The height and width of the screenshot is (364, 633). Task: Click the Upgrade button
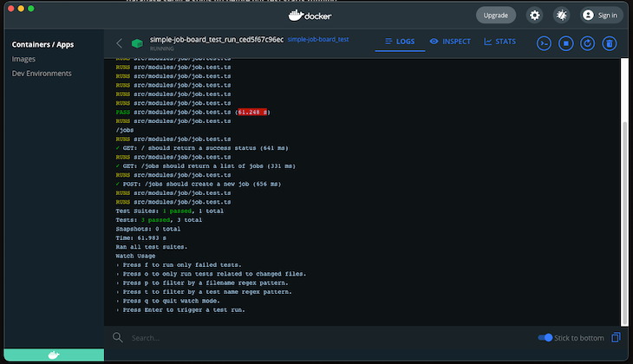(x=495, y=15)
